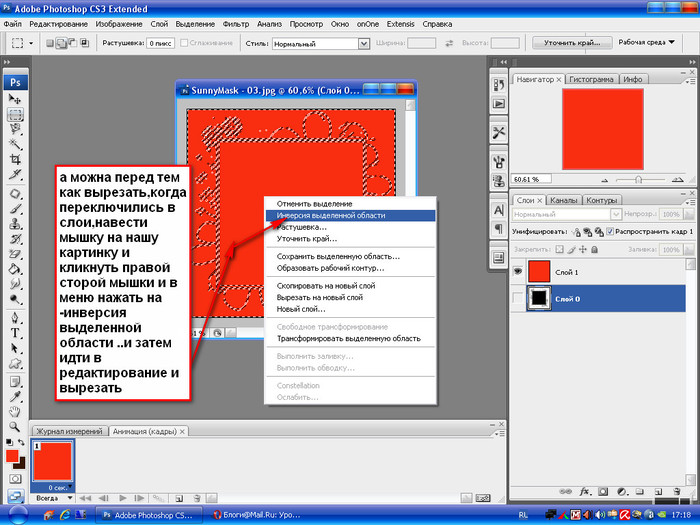Select the Brush tool
Viewport: 700px width, 525px height.
[15, 208]
